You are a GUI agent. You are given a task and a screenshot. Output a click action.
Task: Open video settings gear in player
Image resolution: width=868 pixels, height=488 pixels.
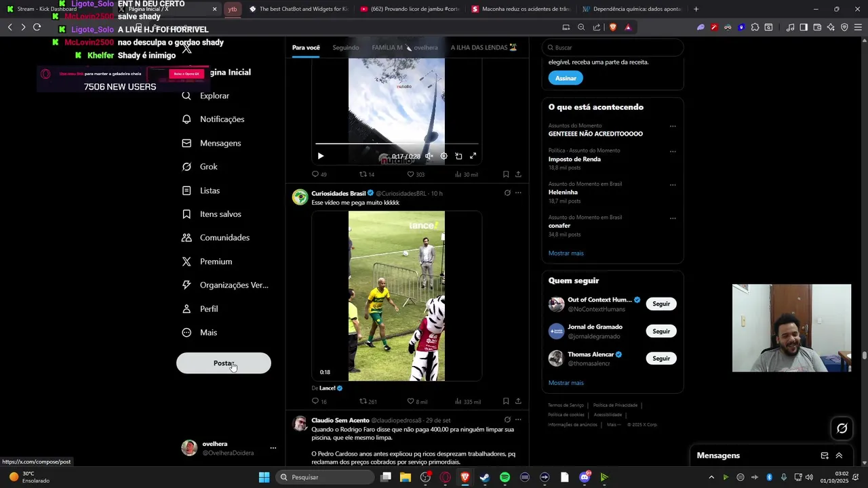tap(443, 156)
